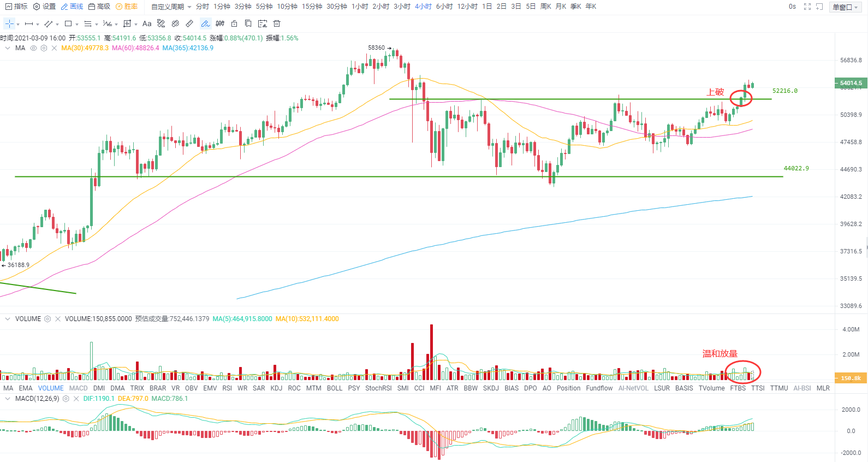Click the 52216.0 resistance line label
This screenshot has height=462, width=868.
point(785,91)
